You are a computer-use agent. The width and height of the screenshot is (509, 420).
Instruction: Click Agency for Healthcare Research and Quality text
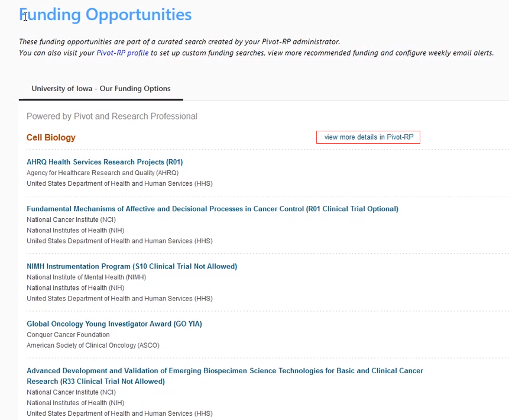(102, 173)
